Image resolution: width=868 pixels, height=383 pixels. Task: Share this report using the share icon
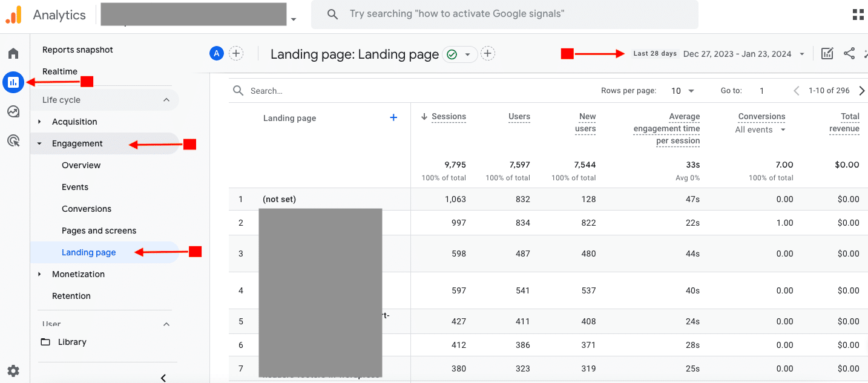849,53
